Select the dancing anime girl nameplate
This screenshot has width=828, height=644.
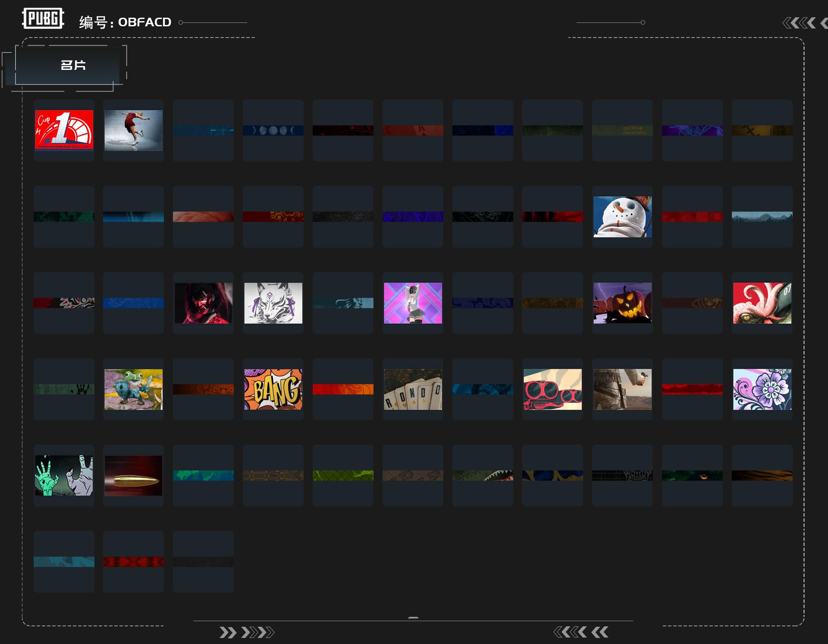coord(413,303)
